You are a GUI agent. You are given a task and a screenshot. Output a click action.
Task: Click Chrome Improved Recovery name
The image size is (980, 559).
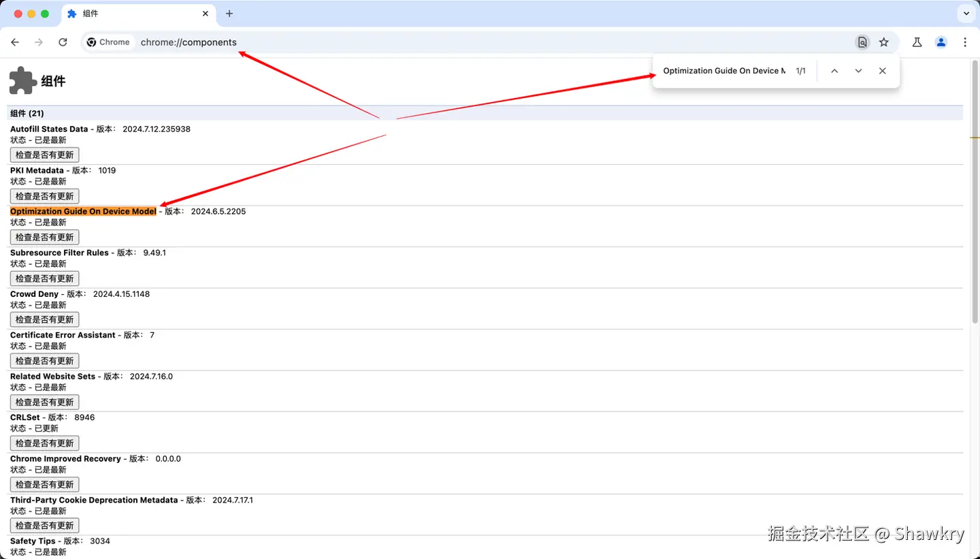pyautogui.click(x=65, y=459)
